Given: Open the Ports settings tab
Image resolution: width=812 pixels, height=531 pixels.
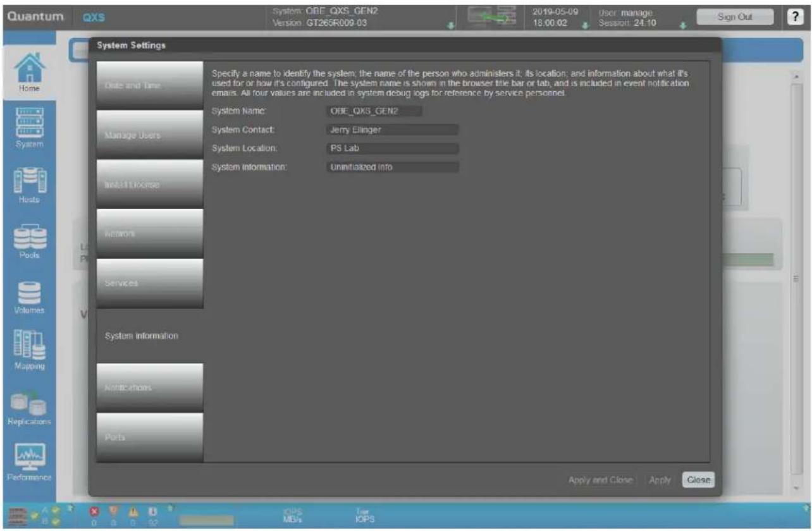Looking at the screenshot, I should [x=150, y=437].
